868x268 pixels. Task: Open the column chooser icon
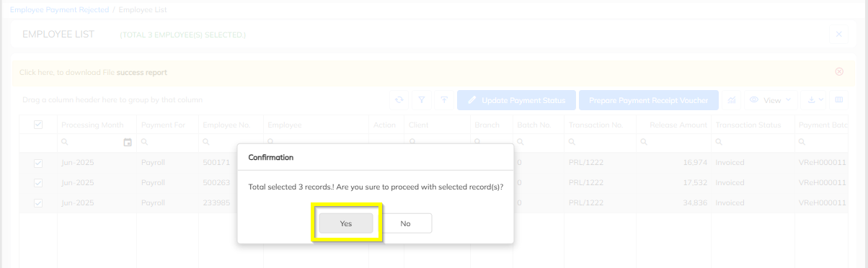[x=839, y=100]
